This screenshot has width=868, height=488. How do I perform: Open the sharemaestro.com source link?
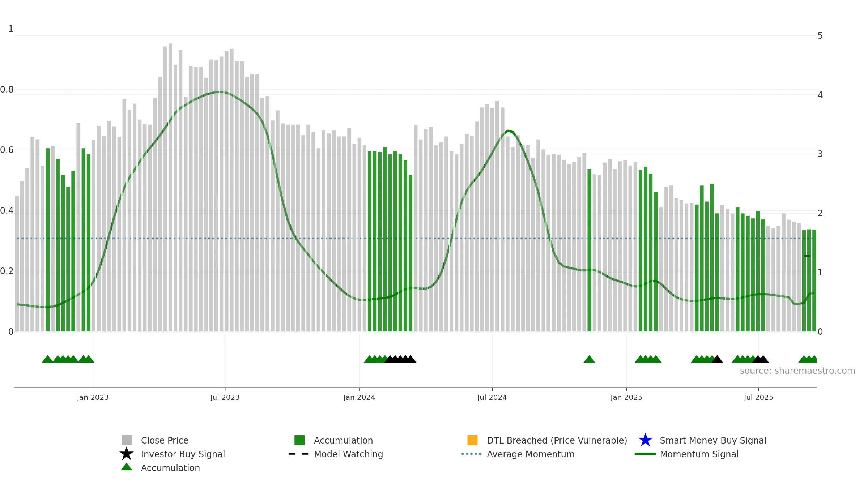(x=797, y=371)
